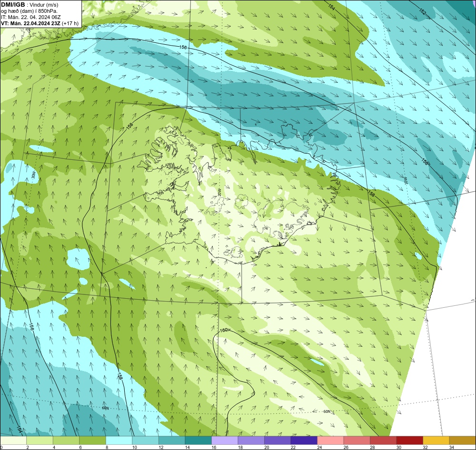476x450 pixels.
Task: Click the legend scale label '20'
Action: click(x=267, y=447)
